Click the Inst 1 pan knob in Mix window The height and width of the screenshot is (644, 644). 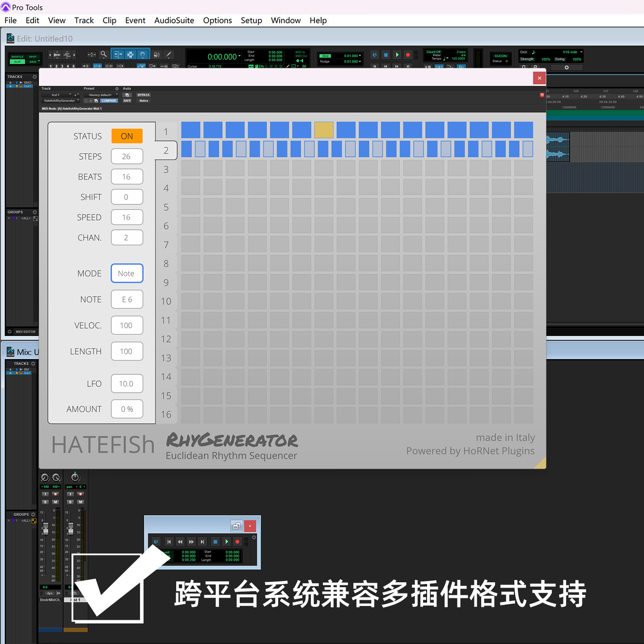(x=75, y=477)
